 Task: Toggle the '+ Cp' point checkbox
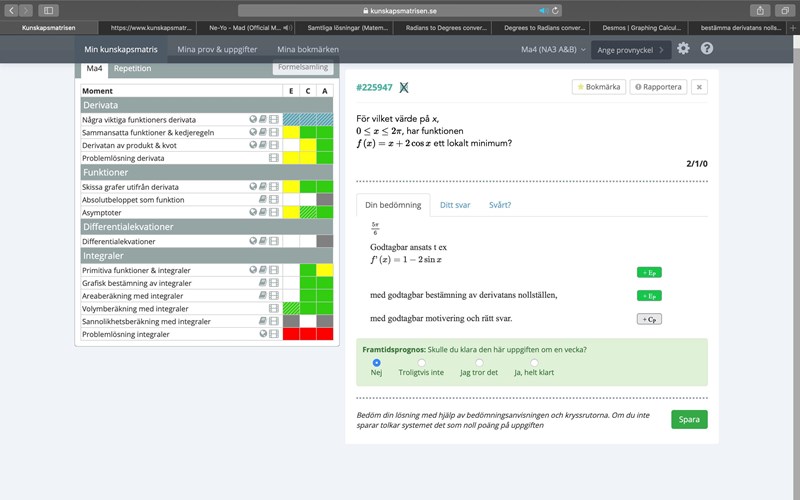[649, 319]
